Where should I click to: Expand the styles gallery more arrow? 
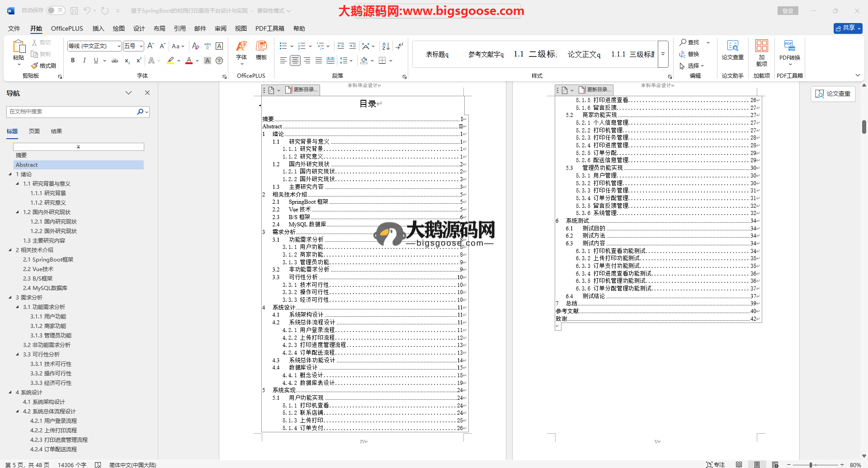pos(663,54)
